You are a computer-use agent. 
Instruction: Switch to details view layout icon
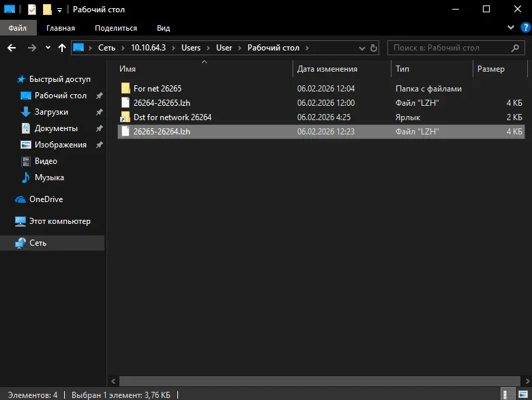tap(505, 395)
